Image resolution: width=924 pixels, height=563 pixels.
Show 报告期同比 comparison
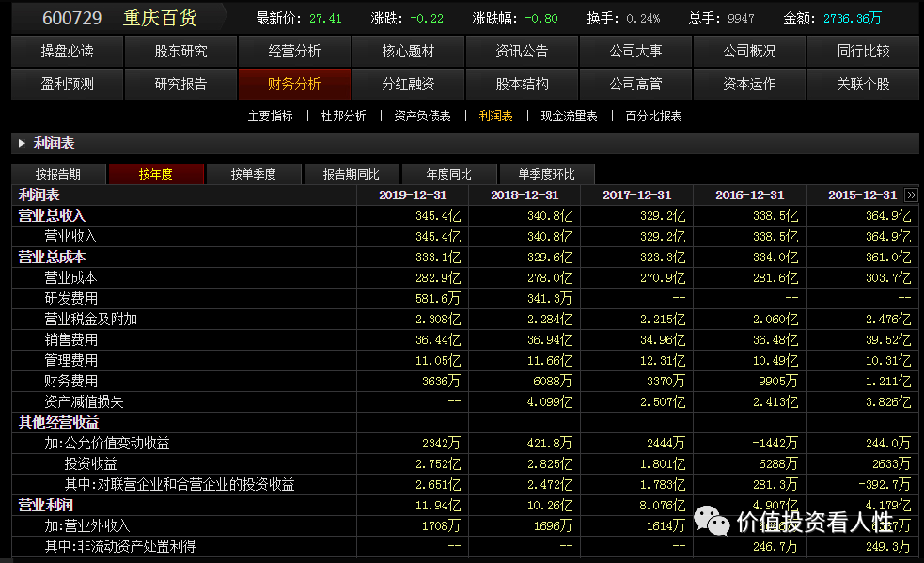click(x=352, y=174)
